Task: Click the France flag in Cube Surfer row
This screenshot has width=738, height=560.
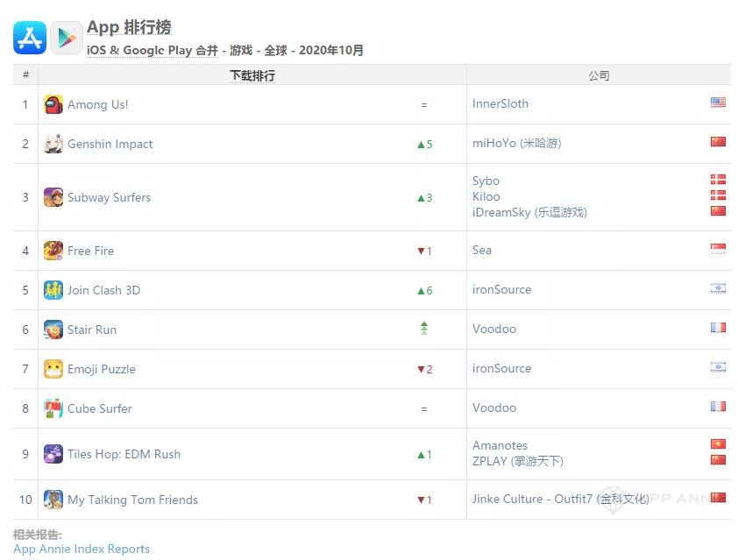Action: (718, 406)
